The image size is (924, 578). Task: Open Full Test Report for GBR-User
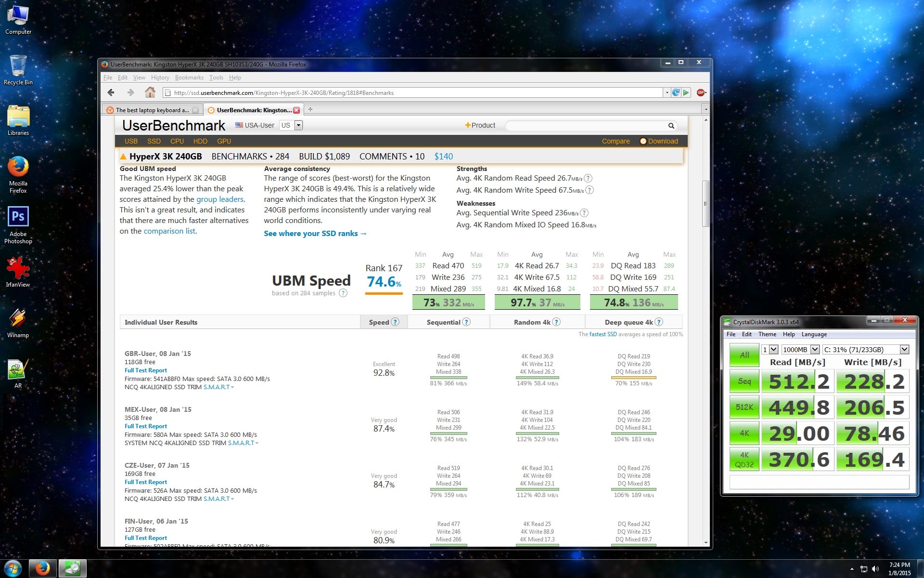click(x=146, y=370)
